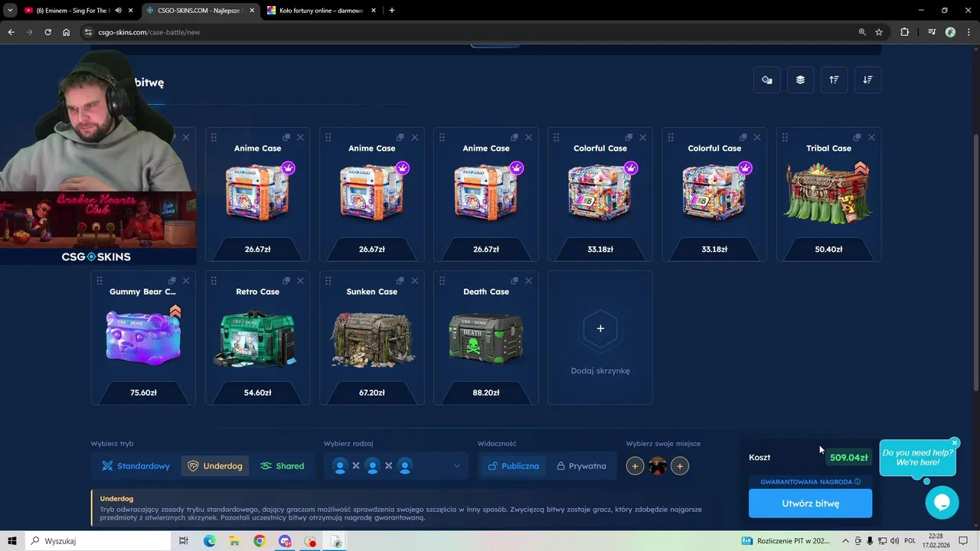Screen dimensions: 980x551
Task: Open the info icon beside Gwarantowana nagroda
Action: [x=857, y=482]
